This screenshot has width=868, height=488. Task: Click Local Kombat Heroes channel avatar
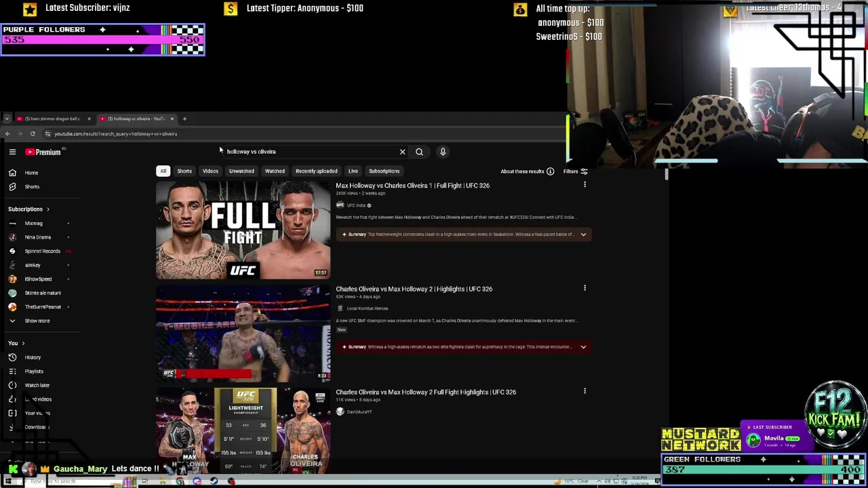(340, 308)
